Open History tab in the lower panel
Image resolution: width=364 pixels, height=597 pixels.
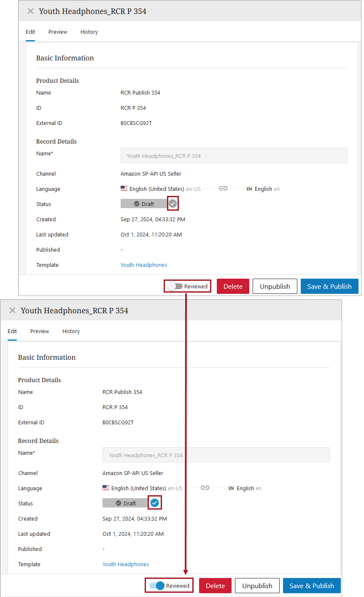(x=71, y=331)
